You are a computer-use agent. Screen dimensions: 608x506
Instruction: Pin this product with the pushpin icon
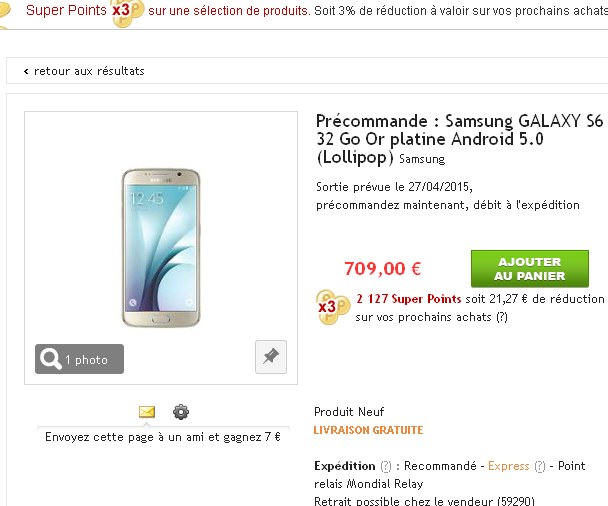coord(271,357)
